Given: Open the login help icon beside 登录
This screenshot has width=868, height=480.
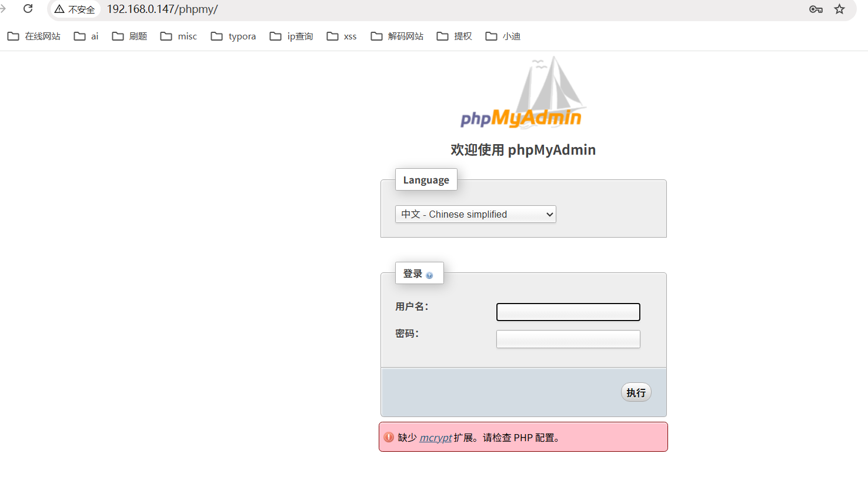Looking at the screenshot, I should (429, 275).
